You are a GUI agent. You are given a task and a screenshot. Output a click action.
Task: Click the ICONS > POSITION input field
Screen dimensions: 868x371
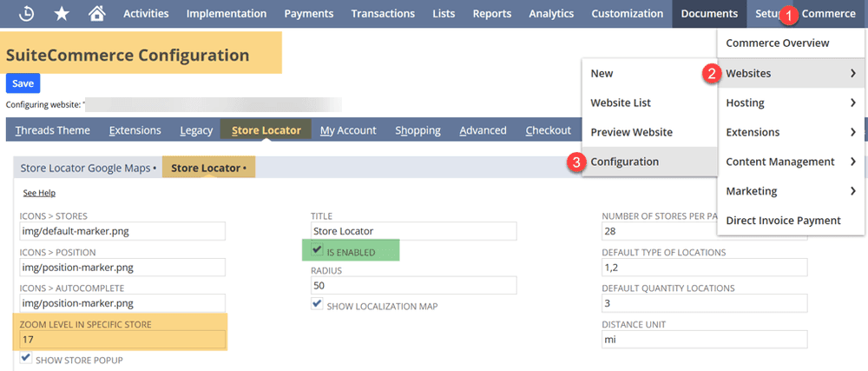coord(122,268)
